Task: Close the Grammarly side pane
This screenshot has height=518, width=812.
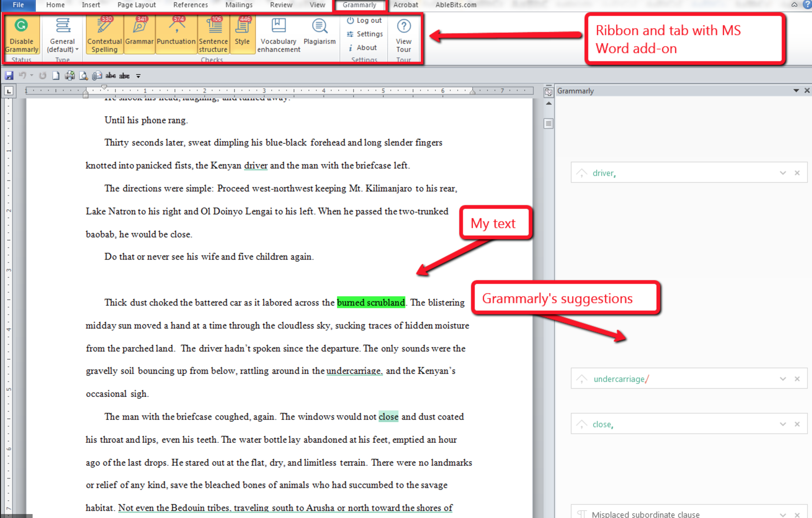Action: pos(807,90)
